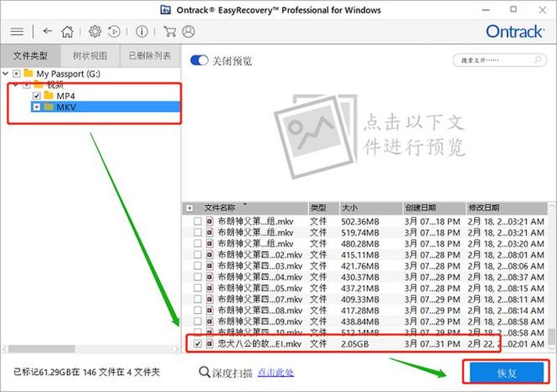Switch to the 树状视图 tab
Viewport: 557px width, 392px height.
tap(90, 56)
